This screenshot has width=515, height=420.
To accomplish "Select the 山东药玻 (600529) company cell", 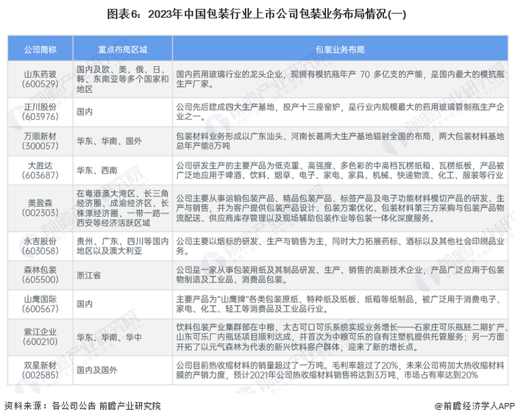I will (x=40, y=79).
